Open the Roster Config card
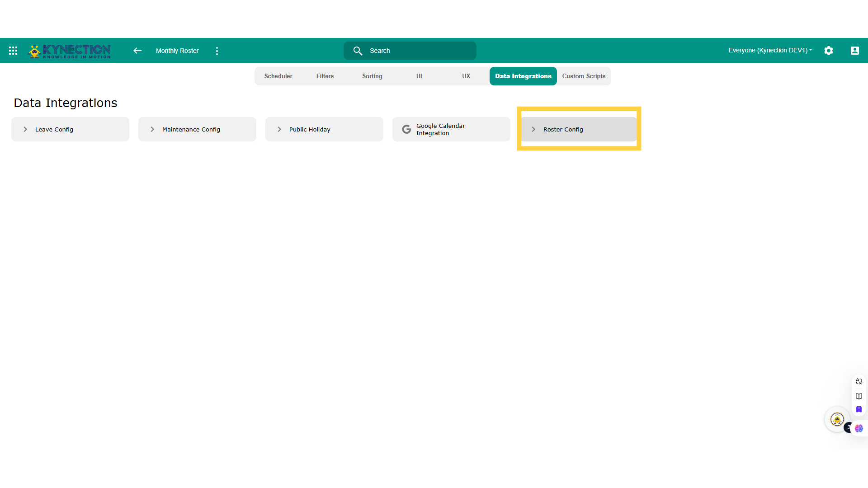Screen dimensions: 868x488 tap(579, 129)
